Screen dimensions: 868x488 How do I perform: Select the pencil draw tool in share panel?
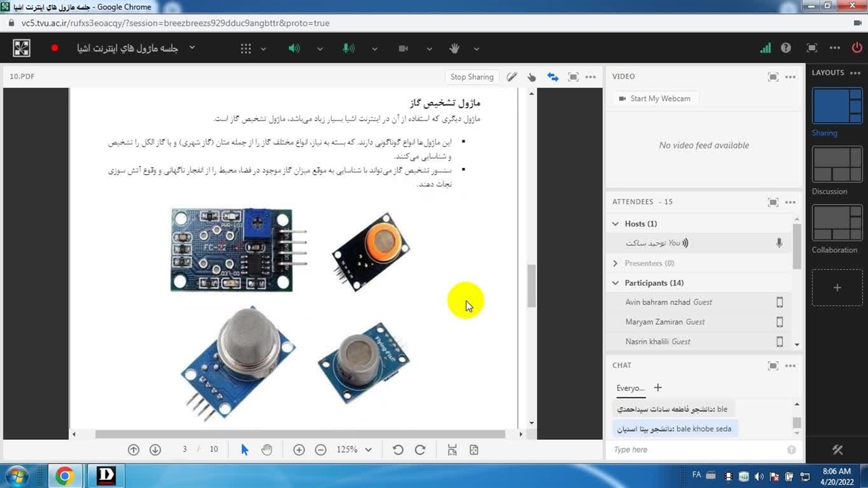pyautogui.click(x=511, y=77)
